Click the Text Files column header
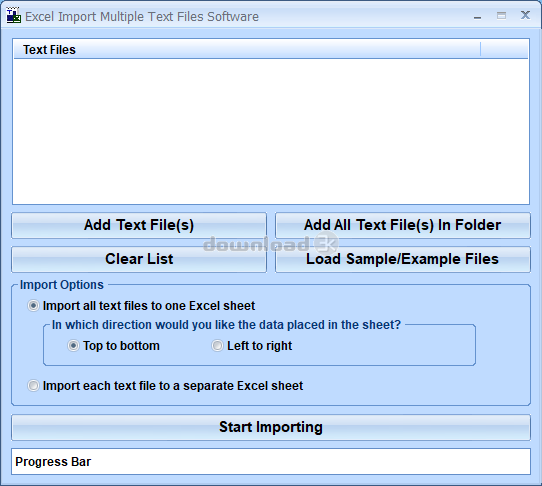The height and width of the screenshot is (486, 542). coord(247,49)
